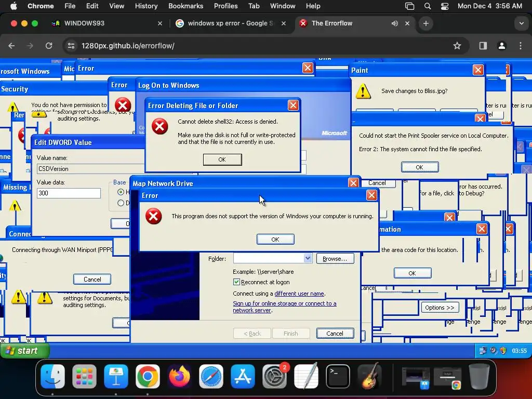Reload the page
Image resolution: width=532 pixels, height=399 pixels.
49,46
